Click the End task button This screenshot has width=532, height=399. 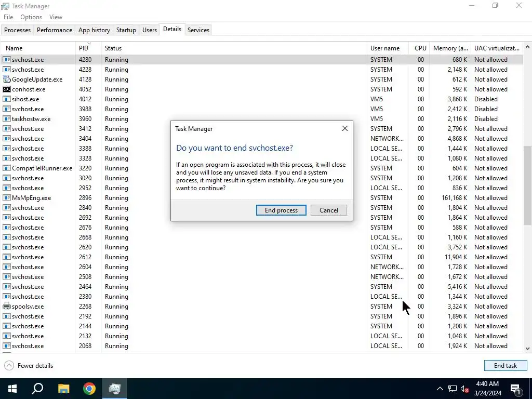505,365
